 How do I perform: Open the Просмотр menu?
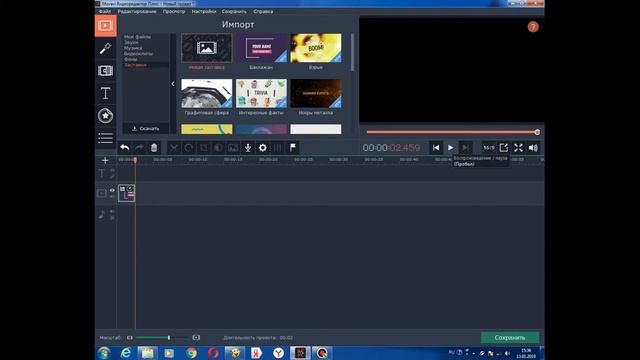pos(174,11)
